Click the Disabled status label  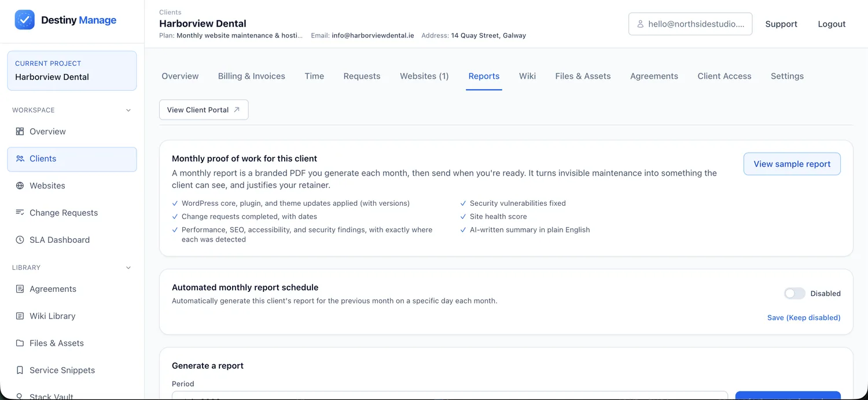[825, 294]
